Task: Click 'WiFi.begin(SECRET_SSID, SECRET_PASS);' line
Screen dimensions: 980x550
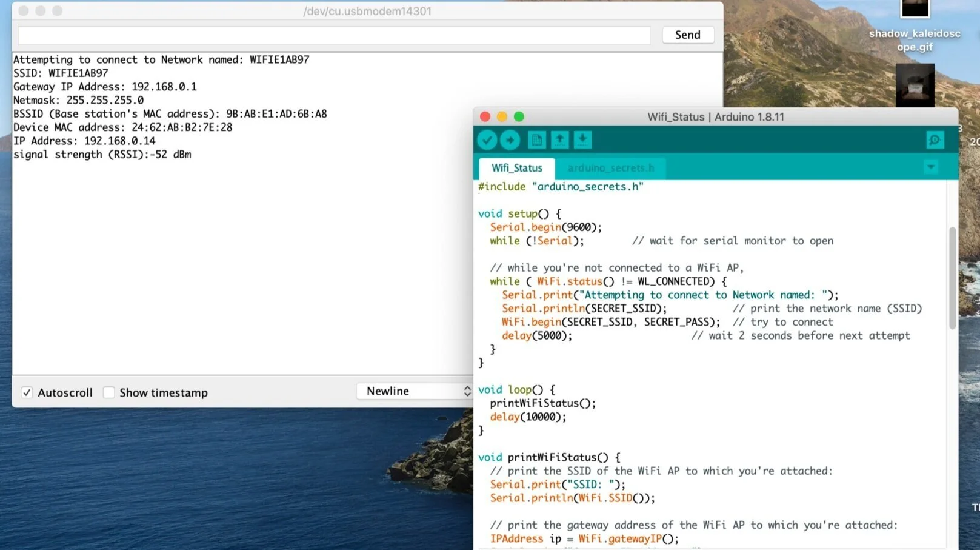Action: coord(611,322)
